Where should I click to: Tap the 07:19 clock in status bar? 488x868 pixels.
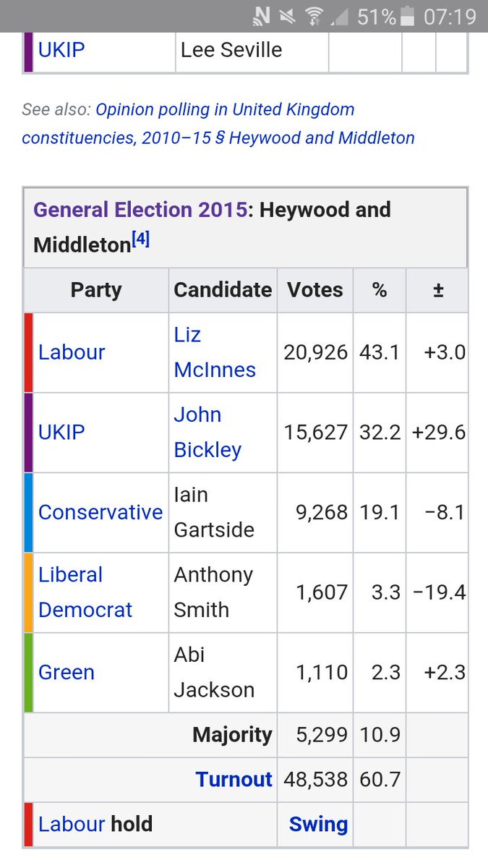tap(450, 16)
